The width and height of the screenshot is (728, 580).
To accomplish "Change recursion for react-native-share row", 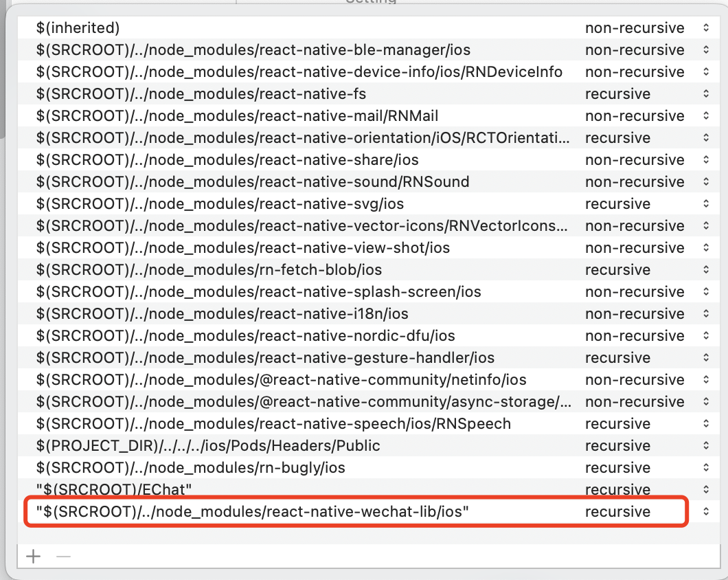I will (706, 160).
